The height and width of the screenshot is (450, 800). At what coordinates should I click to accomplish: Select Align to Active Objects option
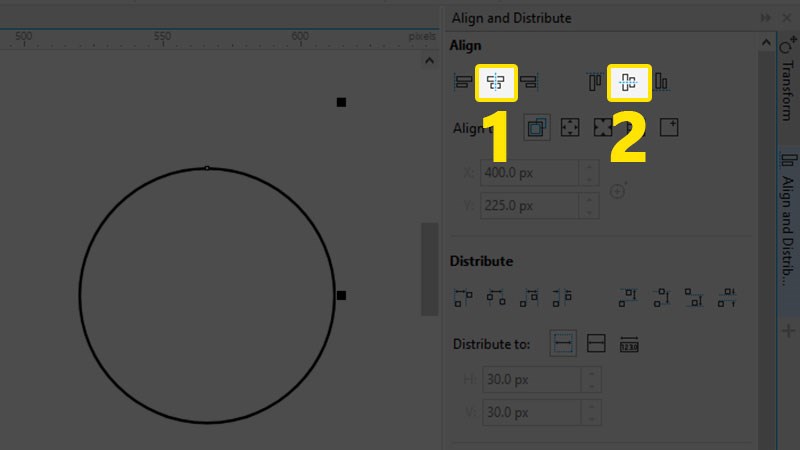537,127
